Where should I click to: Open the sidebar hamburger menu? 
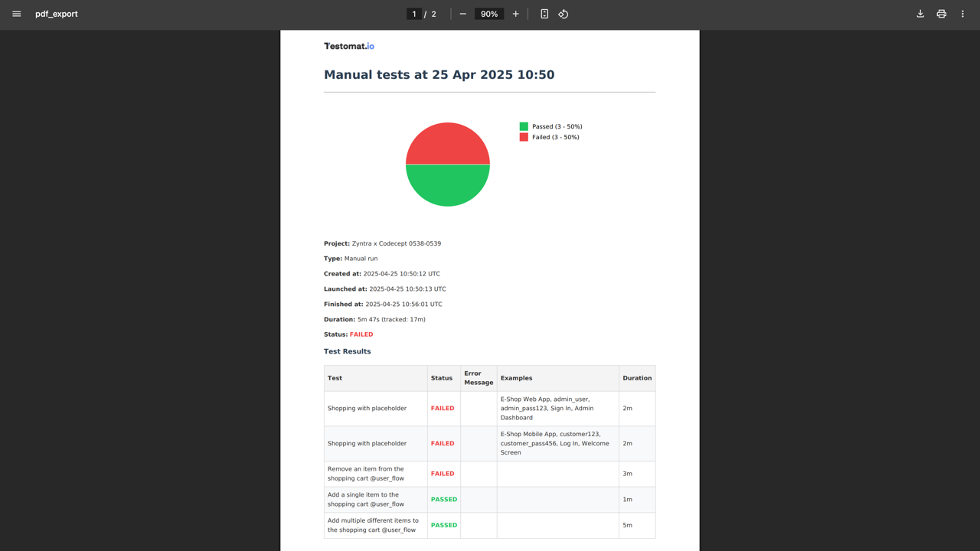pyautogui.click(x=16, y=14)
